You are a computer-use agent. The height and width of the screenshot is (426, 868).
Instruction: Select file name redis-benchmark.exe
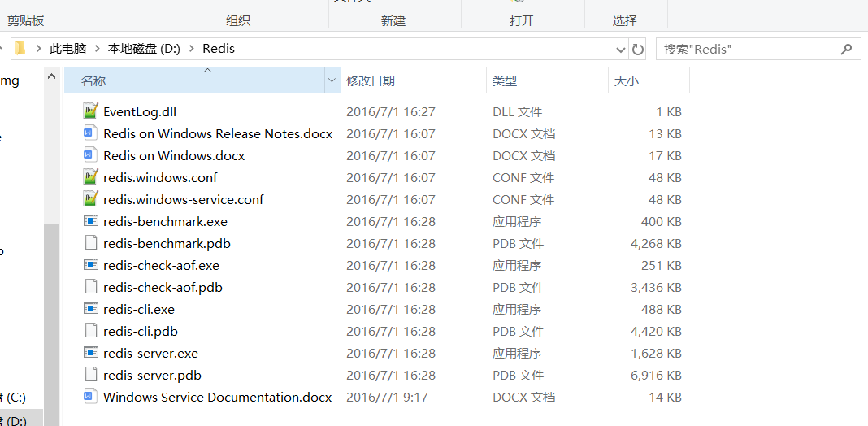[165, 222]
